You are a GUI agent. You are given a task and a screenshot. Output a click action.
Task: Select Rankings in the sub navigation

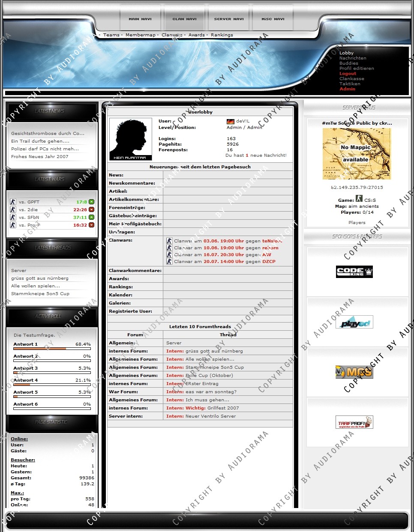coord(222,35)
